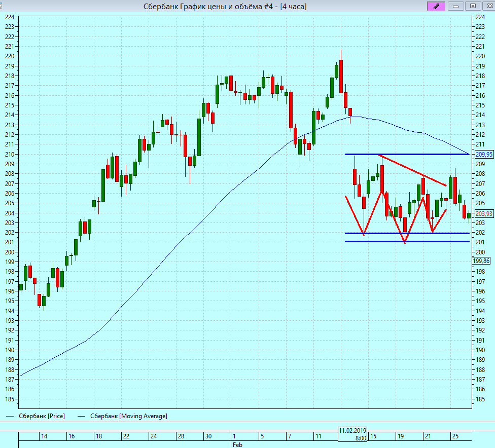Viewport: 495px width, 448px height.
Task: Click date label 15 on the time axis
Action: [373, 436]
